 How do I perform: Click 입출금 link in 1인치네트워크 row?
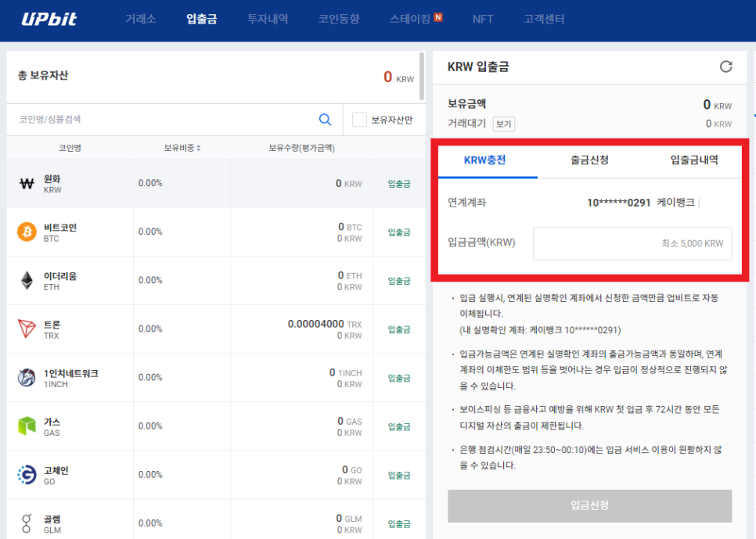click(x=398, y=379)
